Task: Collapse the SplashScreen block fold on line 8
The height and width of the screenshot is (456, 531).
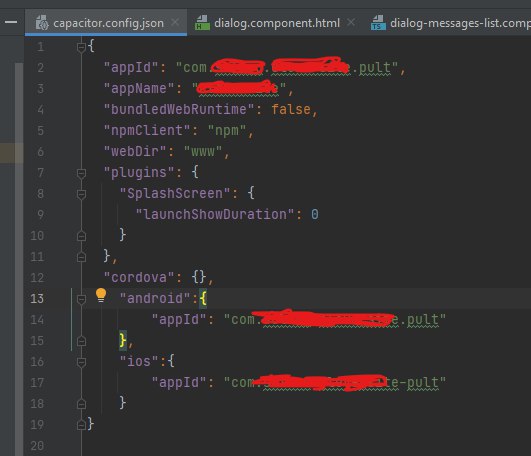Action: point(81,195)
